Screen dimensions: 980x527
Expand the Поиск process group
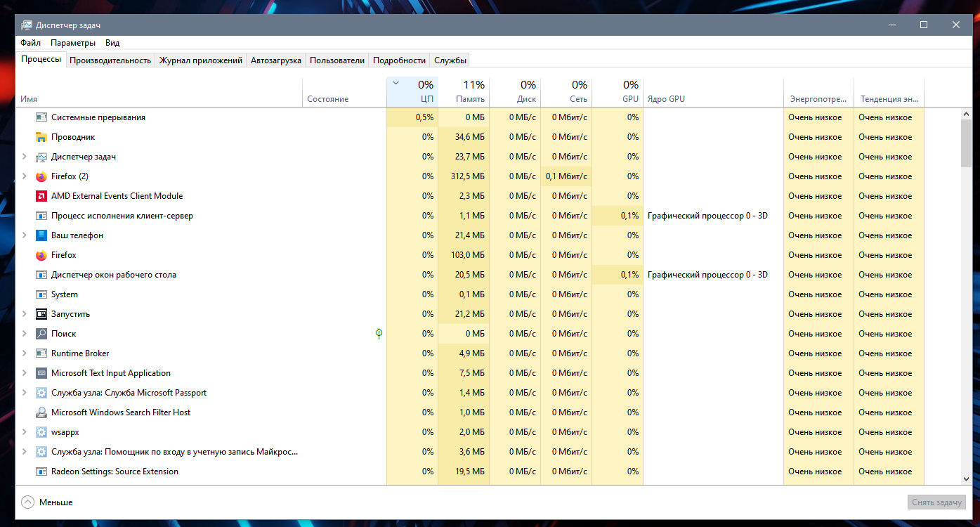(25, 334)
